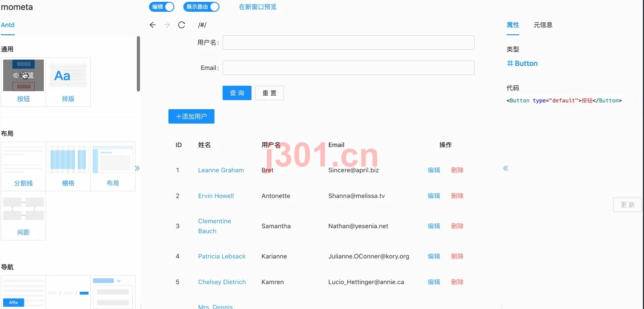
Task: Open Clementine Bauch's name link
Action: pos(215,226)
